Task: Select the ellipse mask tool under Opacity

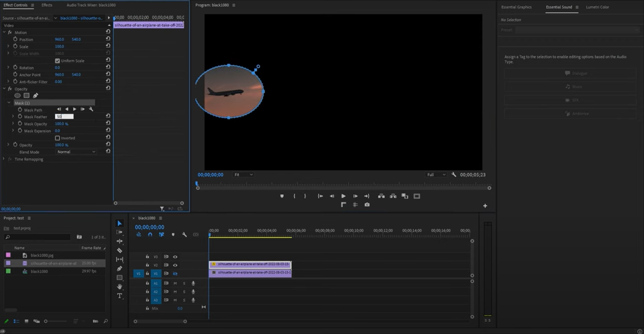Action: [x=17, y=96]
